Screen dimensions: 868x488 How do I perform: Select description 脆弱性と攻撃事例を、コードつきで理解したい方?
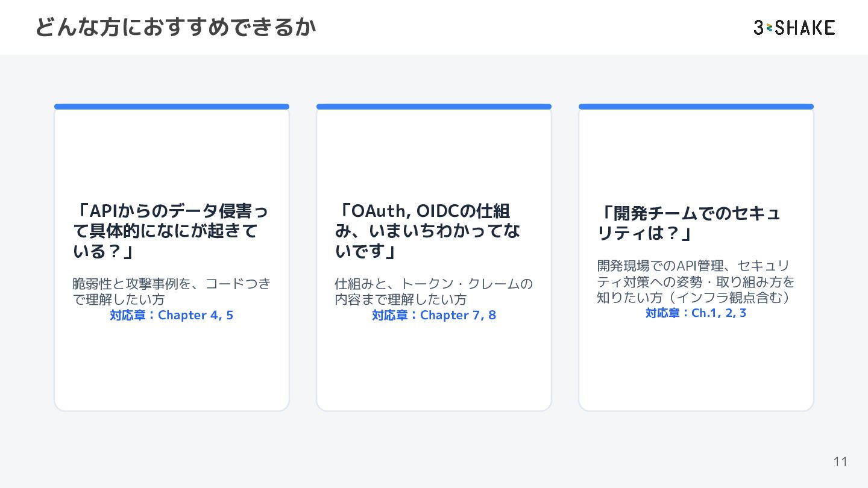pos(171,291)
